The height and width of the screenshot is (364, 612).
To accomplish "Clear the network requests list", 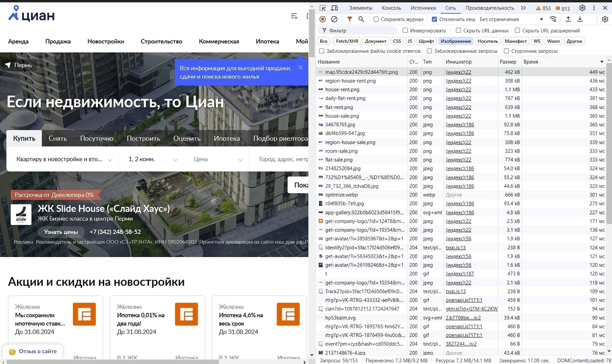I will click(333, 19).
